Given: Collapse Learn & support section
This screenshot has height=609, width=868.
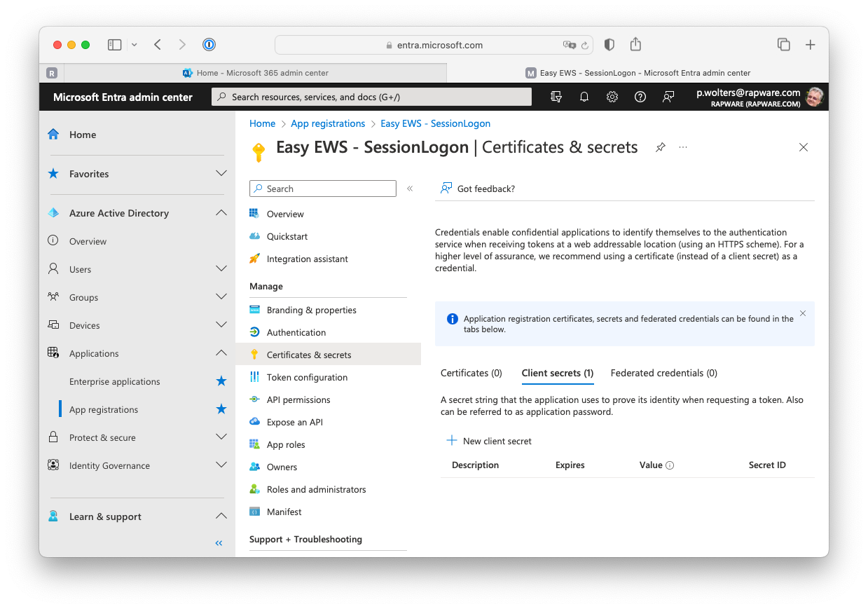Looking at the screenshot, I should (221, 516).
